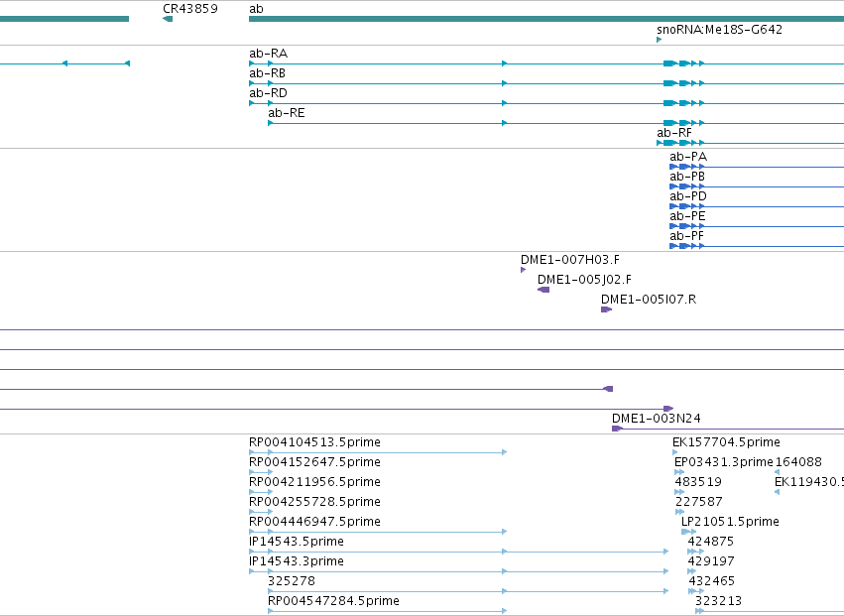Select the ab-PE protein label
This screenshot has width=844, height=616.
coord(687,216)
